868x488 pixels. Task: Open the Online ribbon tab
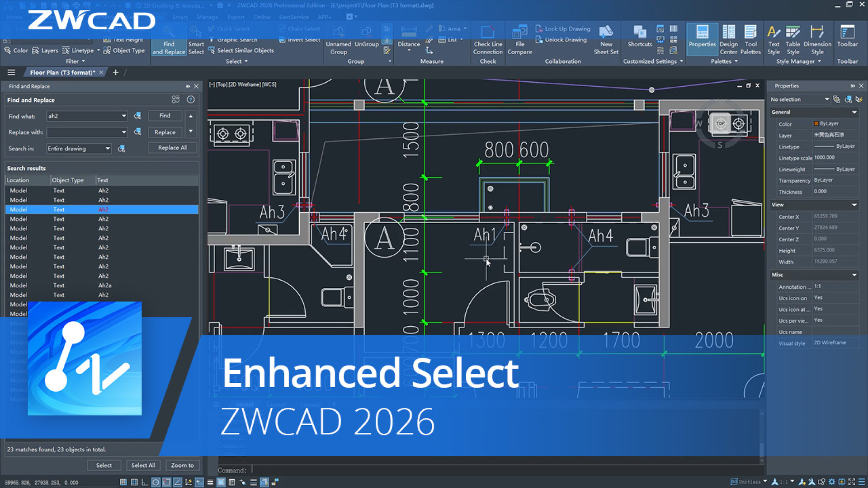click(x=262, y=17)
